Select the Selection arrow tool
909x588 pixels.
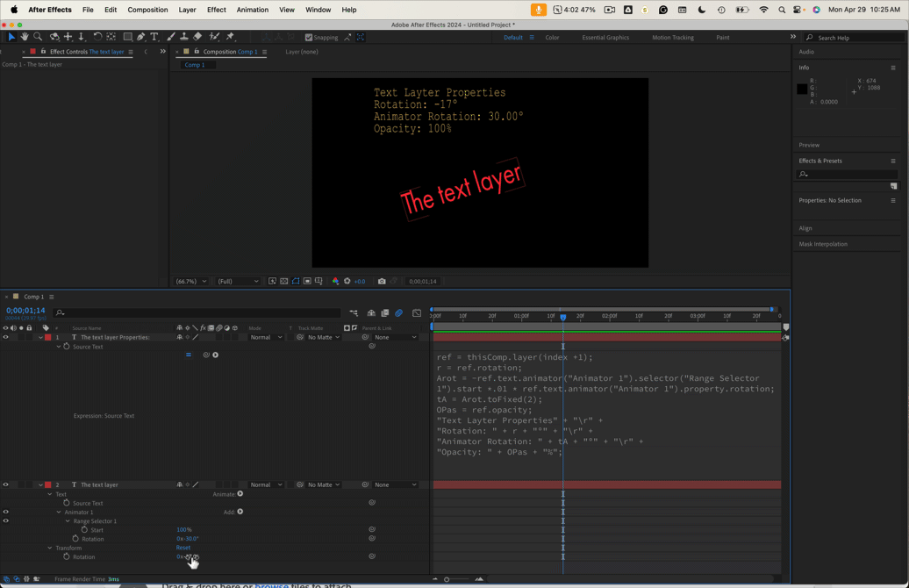point(11,37)
